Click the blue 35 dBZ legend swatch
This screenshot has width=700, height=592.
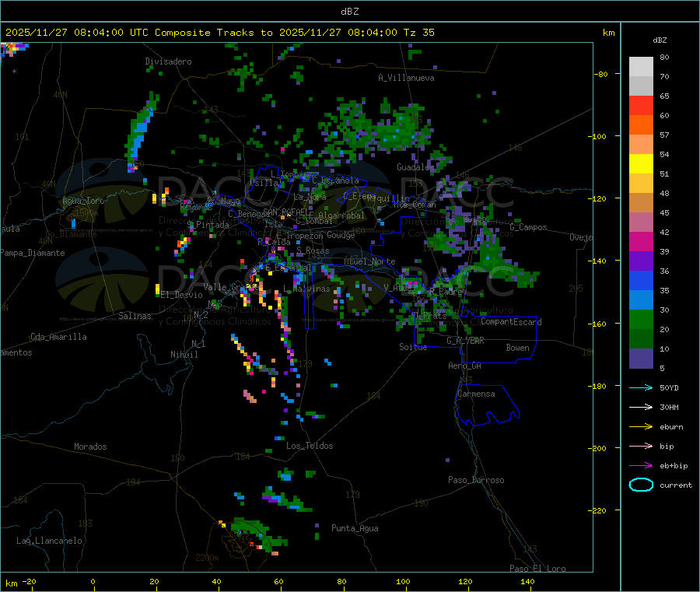click(x=641, y=280)
